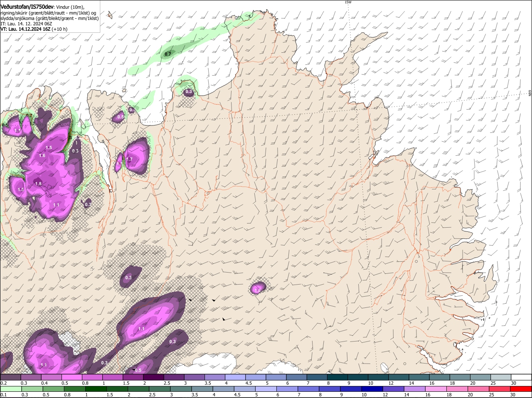This screenshot has width=532, height=398.
Task: Select lower legend green swatch labeled 0.5
Action: click(54, 389)
